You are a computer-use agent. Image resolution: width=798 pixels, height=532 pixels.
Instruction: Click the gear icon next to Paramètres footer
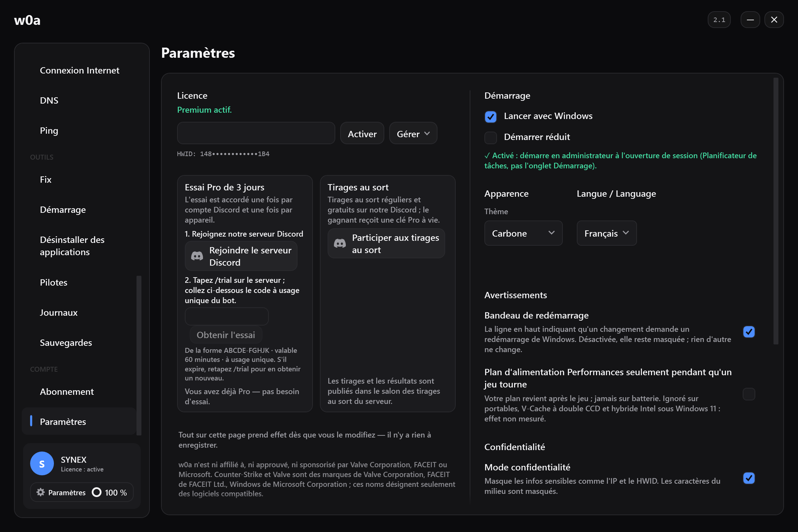click(41, 492)
